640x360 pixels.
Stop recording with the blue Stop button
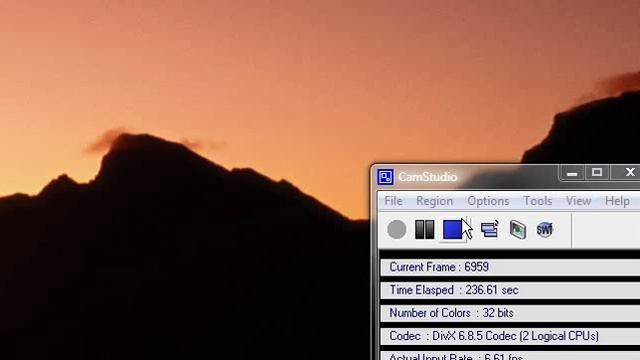(x=452, y=229)
